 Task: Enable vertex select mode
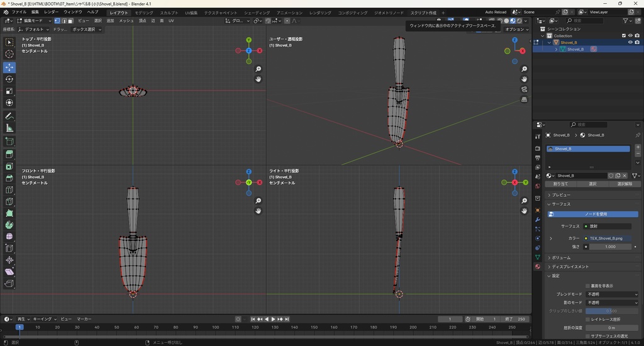point(57,21)
